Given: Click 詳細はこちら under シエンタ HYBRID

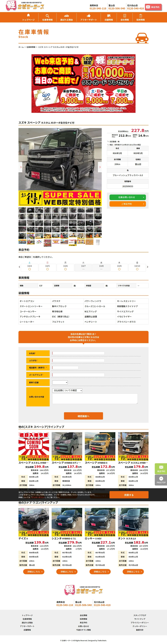Looking at the screenshot, I should point(67,572).
